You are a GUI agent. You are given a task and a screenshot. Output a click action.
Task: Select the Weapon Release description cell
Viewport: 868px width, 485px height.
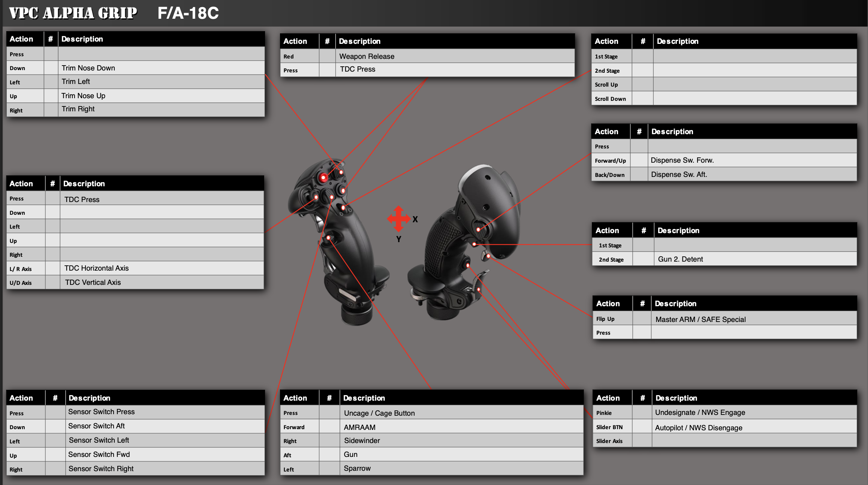tap(367, 56)
